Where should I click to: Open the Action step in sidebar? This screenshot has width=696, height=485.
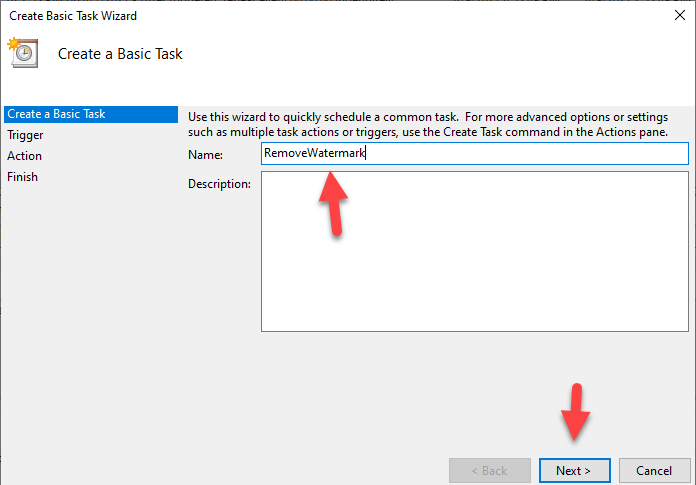coord(25,156)
